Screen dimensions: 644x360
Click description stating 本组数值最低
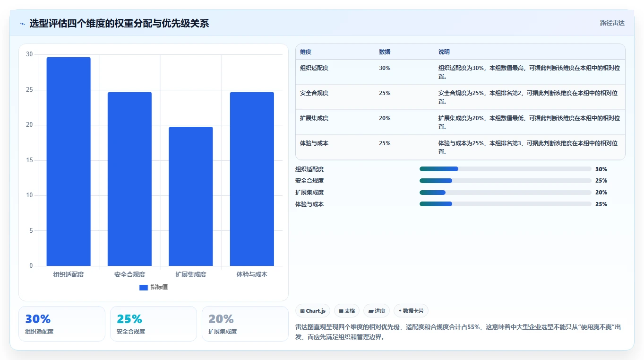tap(529, 122)
